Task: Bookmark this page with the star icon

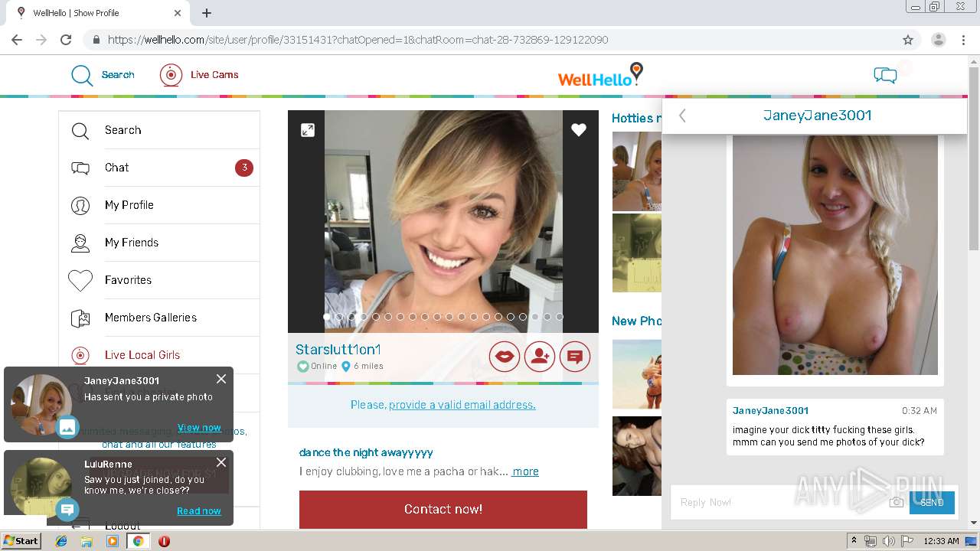Action: 908,40
